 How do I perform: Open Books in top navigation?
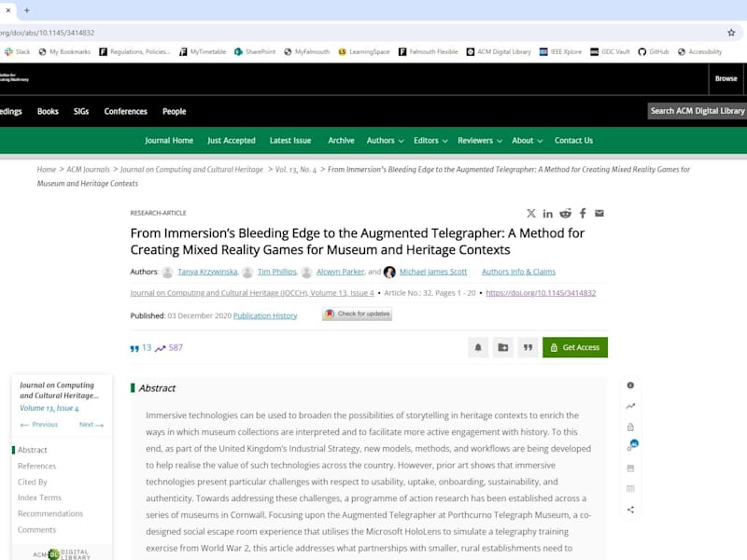click(x=48, y=111)
